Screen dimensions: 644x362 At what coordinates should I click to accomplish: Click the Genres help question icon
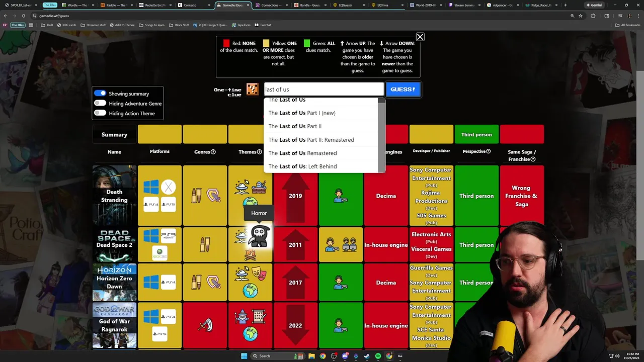(x=213, y=152)
